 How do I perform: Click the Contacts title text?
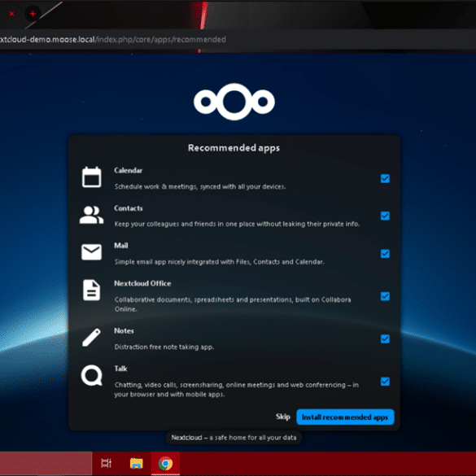click(x=129, y=208)
